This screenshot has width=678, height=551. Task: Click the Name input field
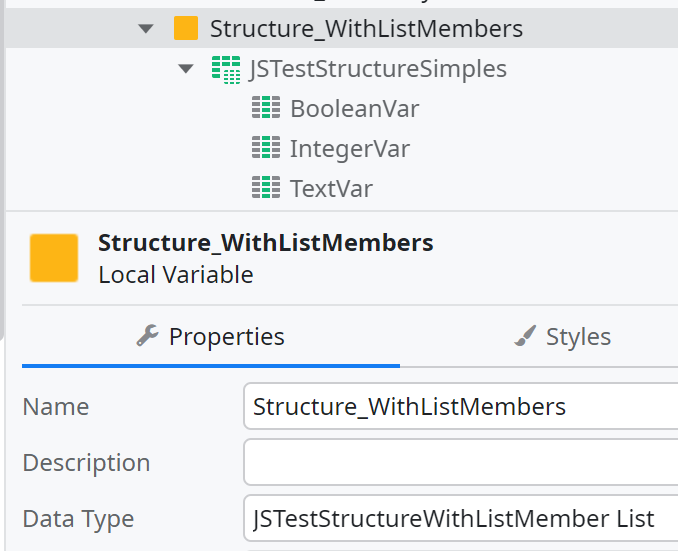460,407
